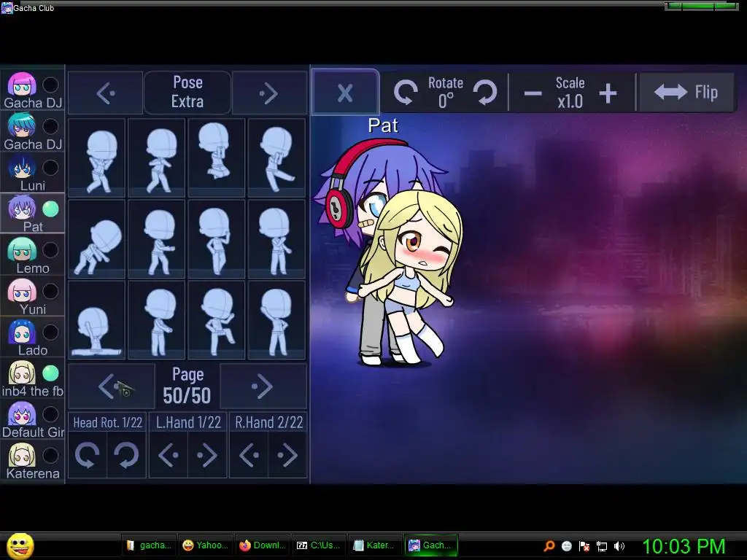This screenshot has height=560, width=747.
Task: Go to previous pose category arrow
Action: pos(105,93)
